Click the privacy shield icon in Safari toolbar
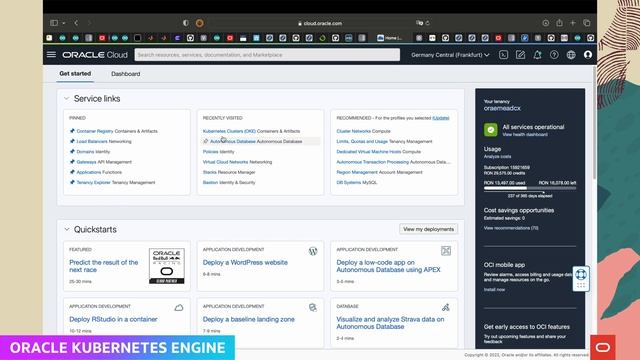 tap(186, 23)
